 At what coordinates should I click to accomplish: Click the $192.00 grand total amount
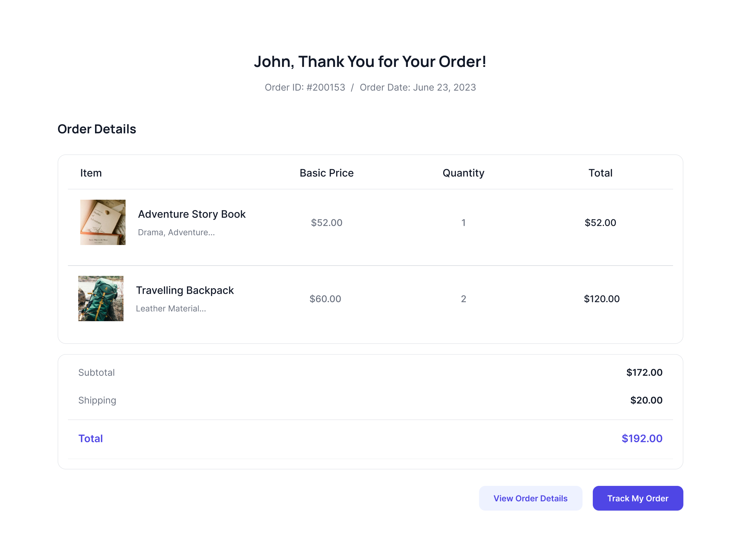coord(642,439)
